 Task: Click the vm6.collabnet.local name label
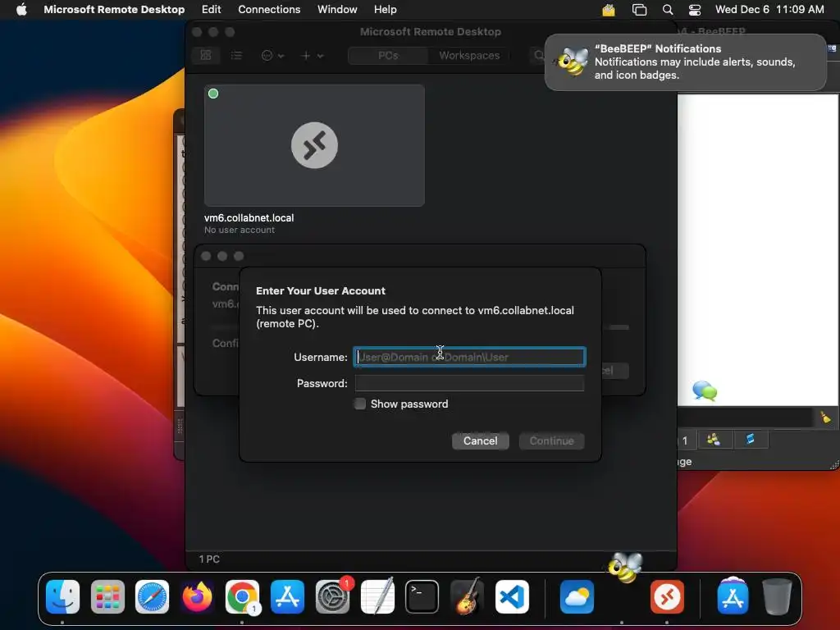click(249, 218)
